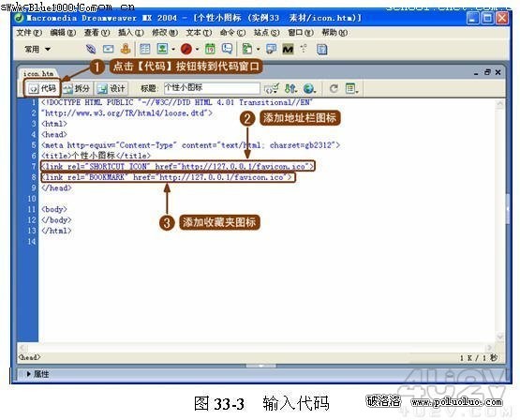Open the 命令 menu
This screenshot has width=520, height=420.
click(232, 33)
